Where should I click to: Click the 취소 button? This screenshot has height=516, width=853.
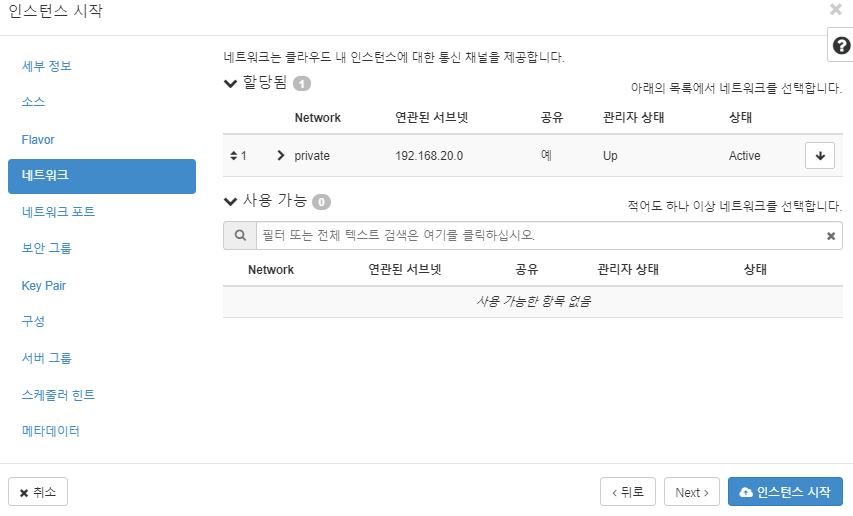38,492
